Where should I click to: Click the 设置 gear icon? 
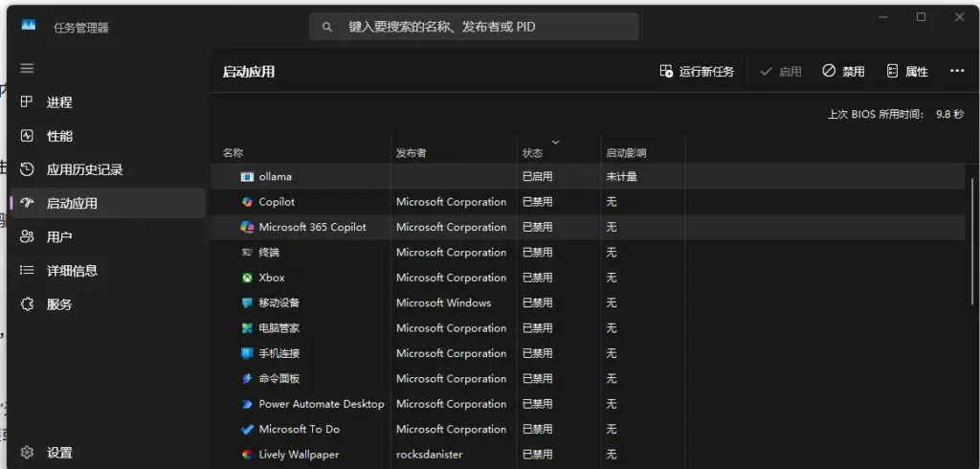(x=27, y=452)
